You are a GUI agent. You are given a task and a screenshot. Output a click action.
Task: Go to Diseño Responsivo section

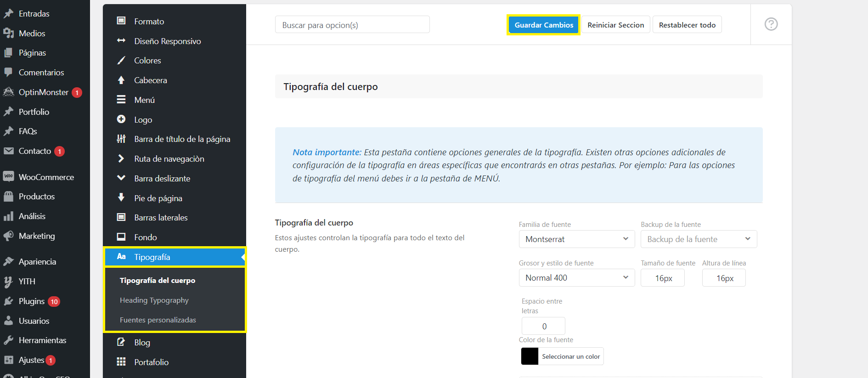pos(167,41)
